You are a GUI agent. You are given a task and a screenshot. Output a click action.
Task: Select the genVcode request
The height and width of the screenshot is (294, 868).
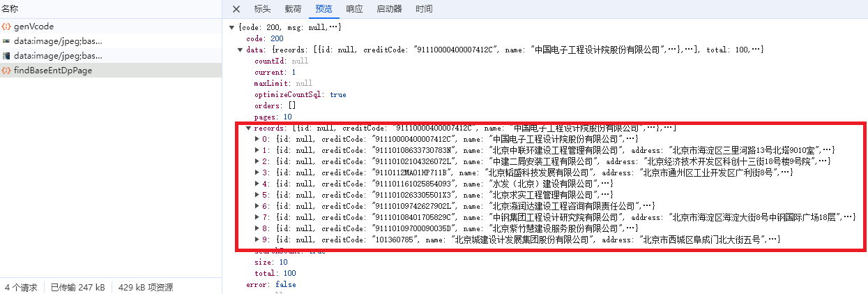click(111, 26)
